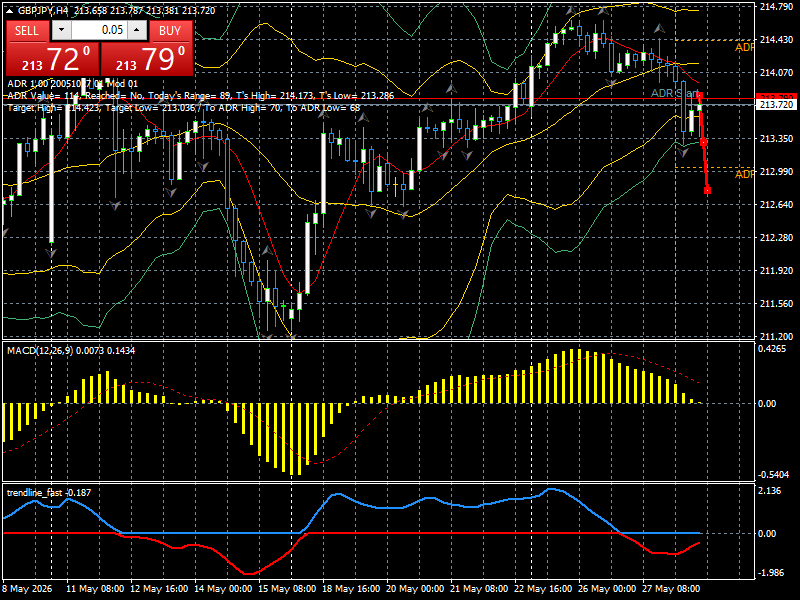Click the sell price 213 72 tile
The height and width of the screenshot is (600, 800).
(x=53, y=59)
